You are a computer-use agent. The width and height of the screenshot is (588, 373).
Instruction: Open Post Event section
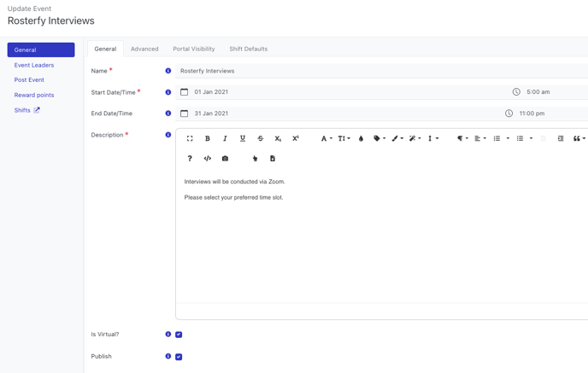(29, 79)
